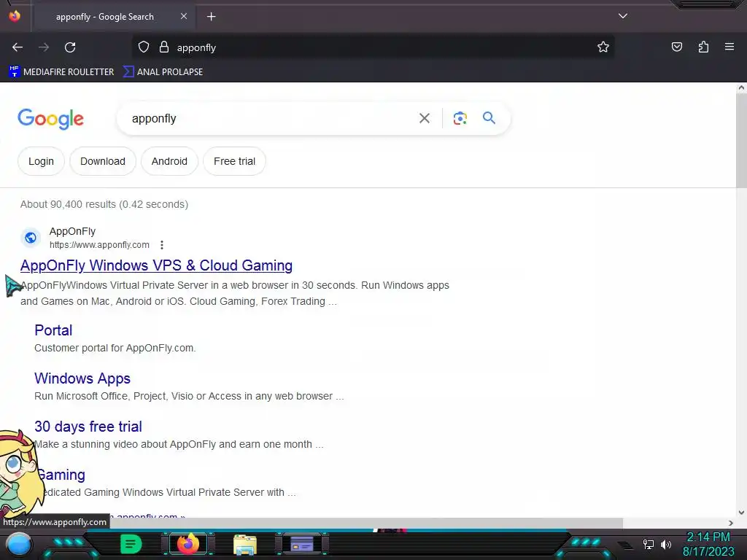
Task: Expand the list all tabs chevron
Action: pos(623,16)
